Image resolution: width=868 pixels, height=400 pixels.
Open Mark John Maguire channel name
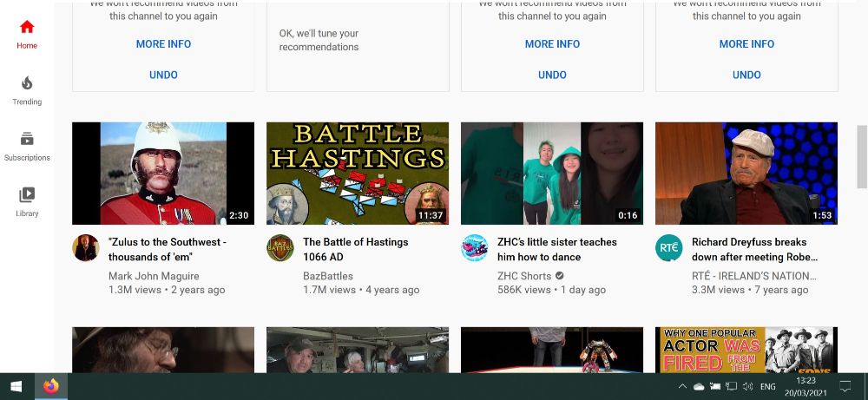(154, 276)
